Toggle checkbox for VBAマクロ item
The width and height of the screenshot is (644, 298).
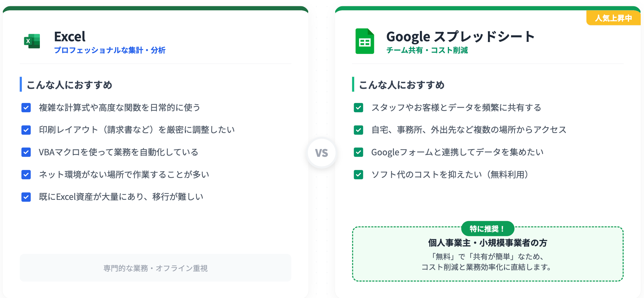point(26,152)
